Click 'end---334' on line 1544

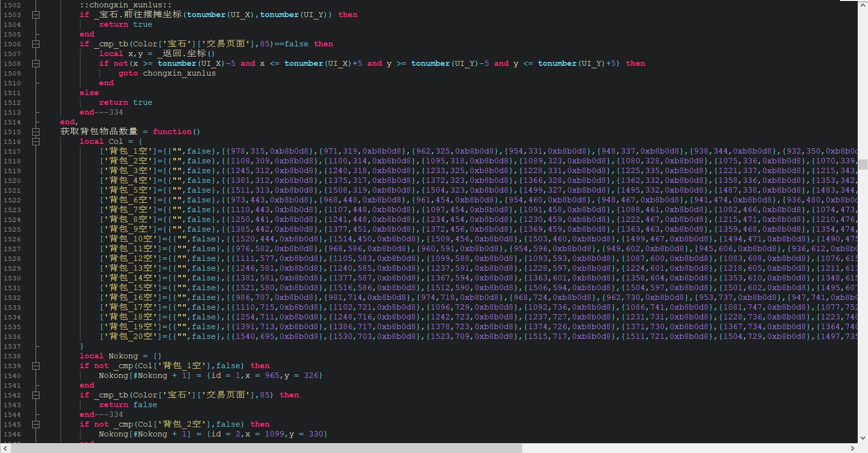click(101, 414)
